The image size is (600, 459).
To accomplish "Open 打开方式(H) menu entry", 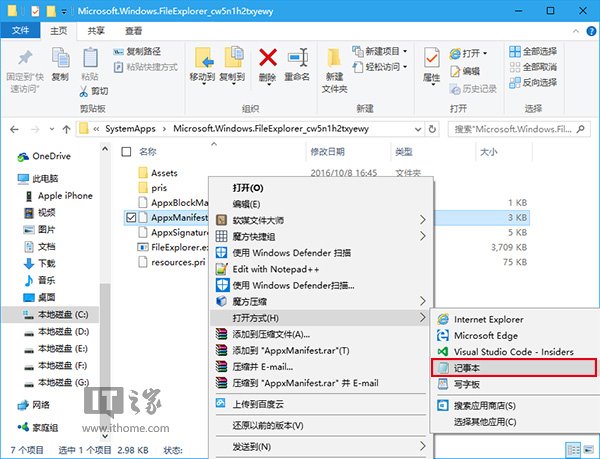I will (x=321, y=318).
